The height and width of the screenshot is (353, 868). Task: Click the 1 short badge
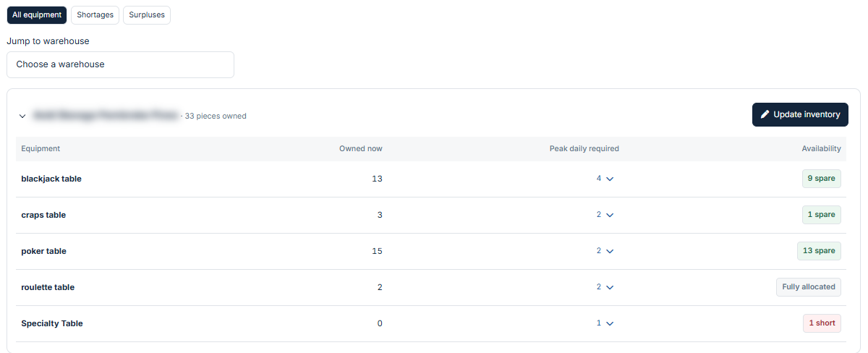[x=822, y=323]
